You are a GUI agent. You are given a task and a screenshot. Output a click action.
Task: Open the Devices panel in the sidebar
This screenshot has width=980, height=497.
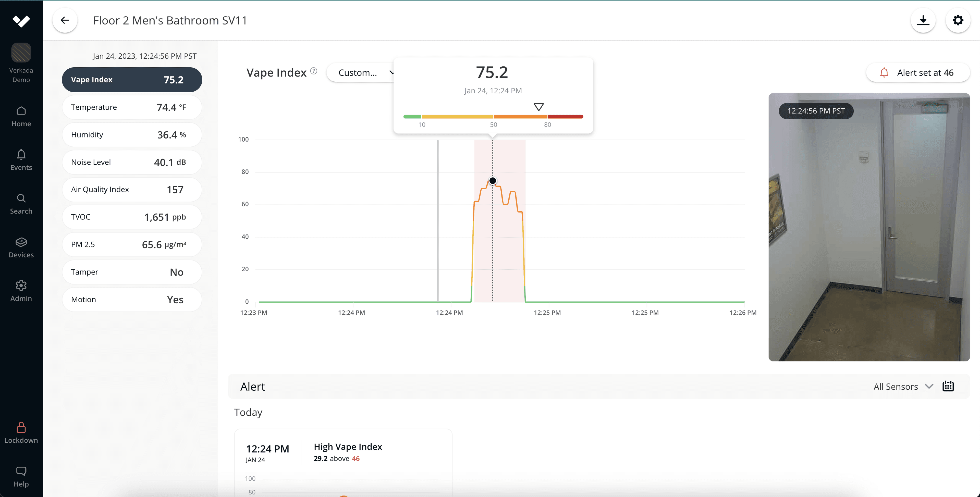coord(21,247)
